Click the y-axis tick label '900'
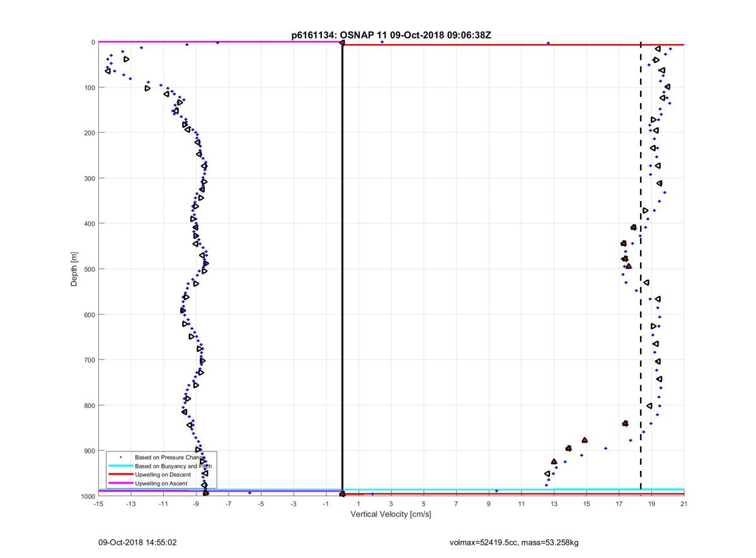Screen dimensions: 756x558 pos(89,451)
